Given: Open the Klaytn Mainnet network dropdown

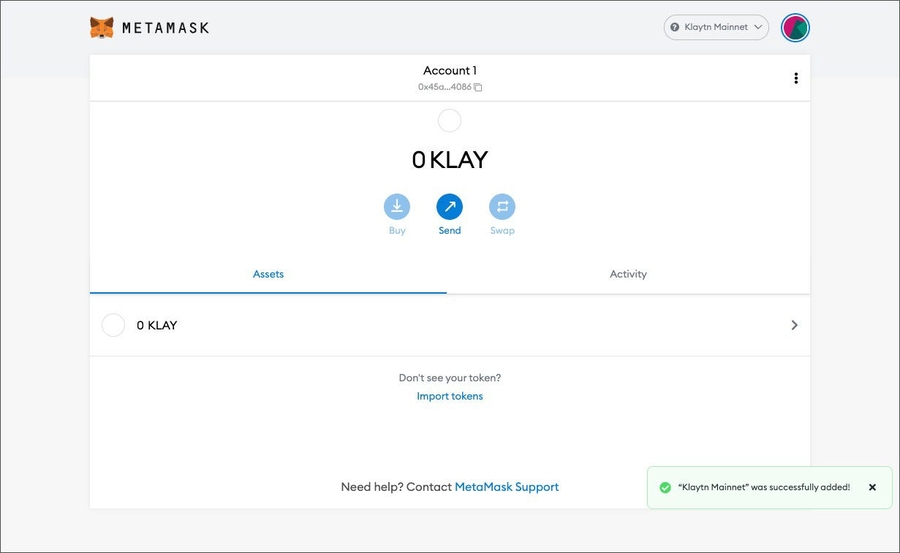Looking at the screenshot, I should (x=716, y=27).
